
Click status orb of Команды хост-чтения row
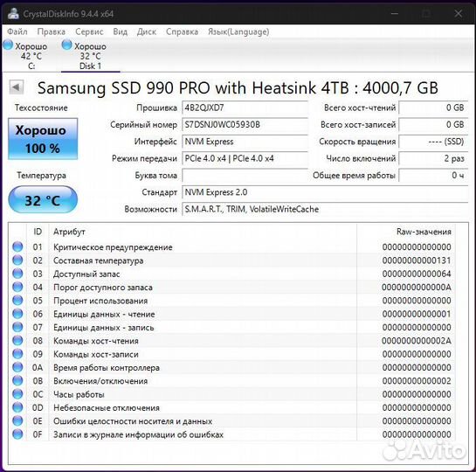point(17,340)
